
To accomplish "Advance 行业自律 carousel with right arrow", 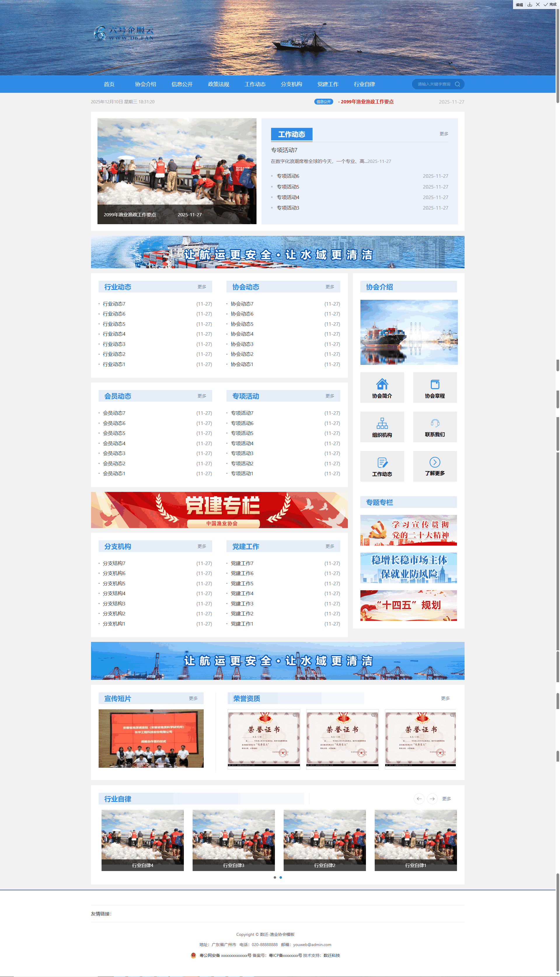I will tap(432, 799).
